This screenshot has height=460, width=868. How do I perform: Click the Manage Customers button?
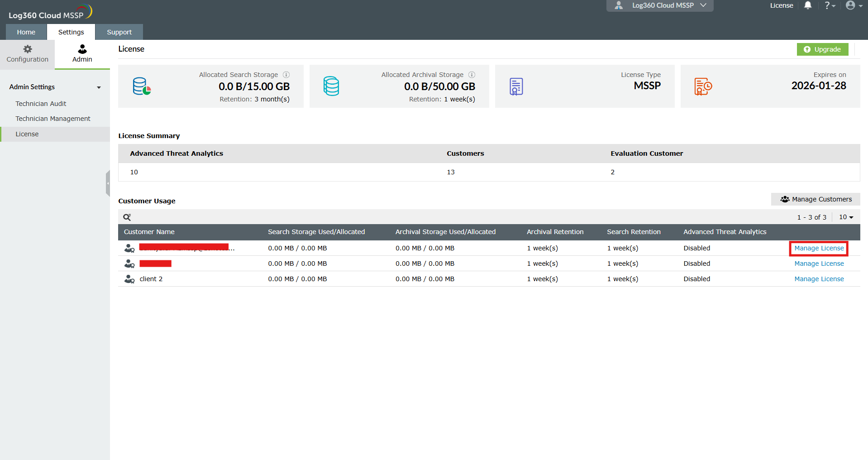(816, 199)
